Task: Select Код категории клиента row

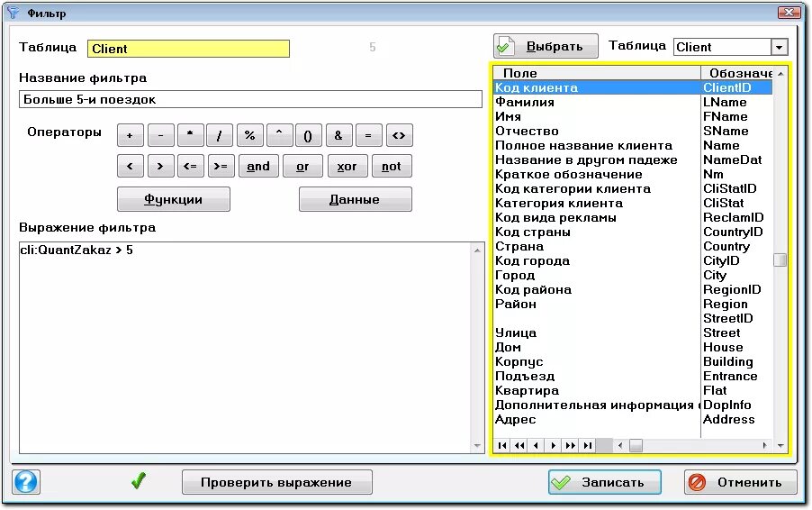Action: 633,188
